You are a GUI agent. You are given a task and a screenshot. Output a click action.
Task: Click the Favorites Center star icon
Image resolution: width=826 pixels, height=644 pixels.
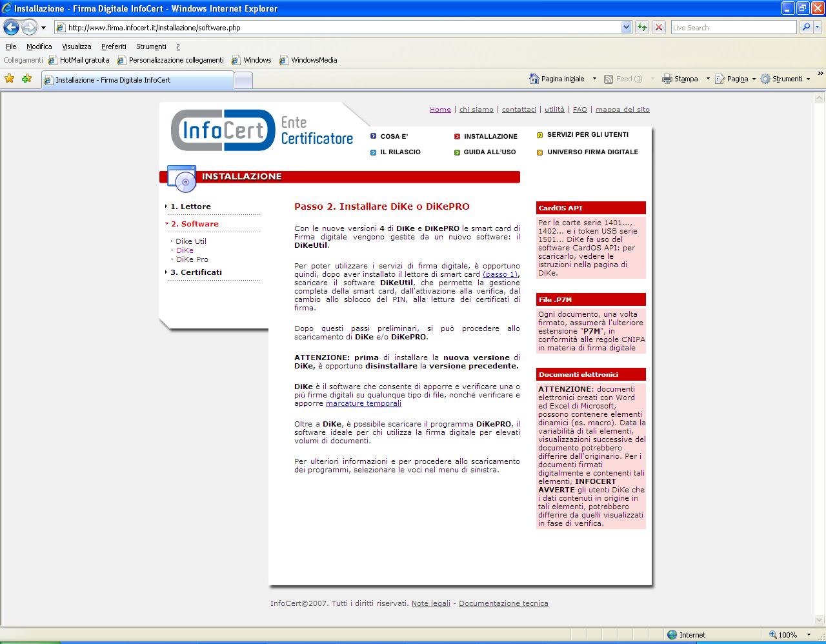point(10,79)
